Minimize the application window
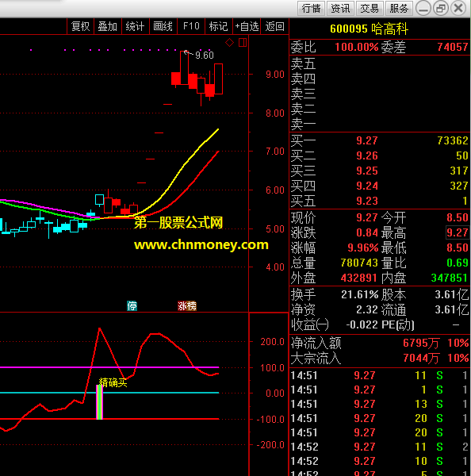 tap(423, 8)
